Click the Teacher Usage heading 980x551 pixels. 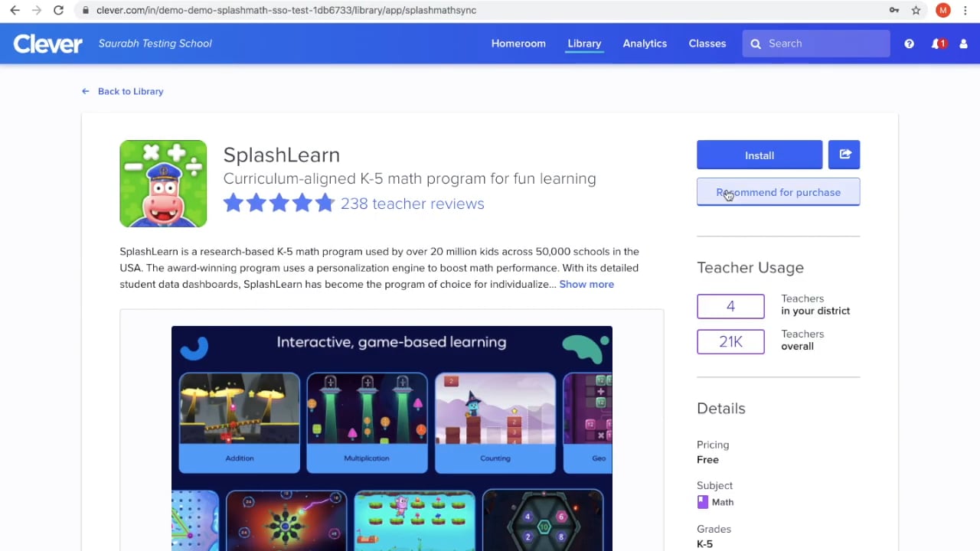coord(750,267)
